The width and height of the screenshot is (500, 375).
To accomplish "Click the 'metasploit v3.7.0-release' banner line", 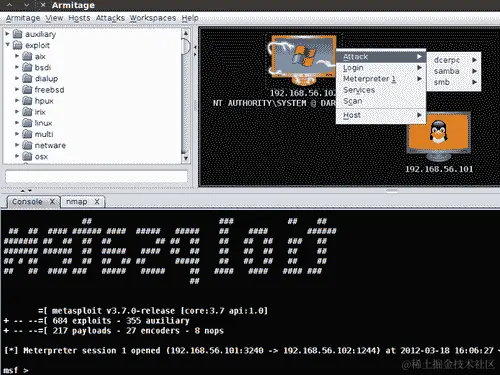I will tap(153, 311).
